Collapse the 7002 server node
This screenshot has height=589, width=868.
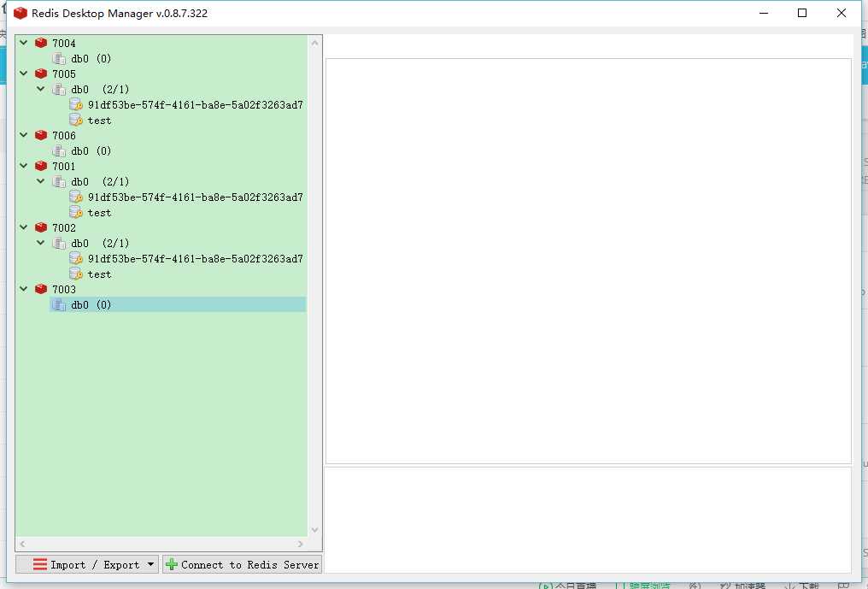point(23,227)
